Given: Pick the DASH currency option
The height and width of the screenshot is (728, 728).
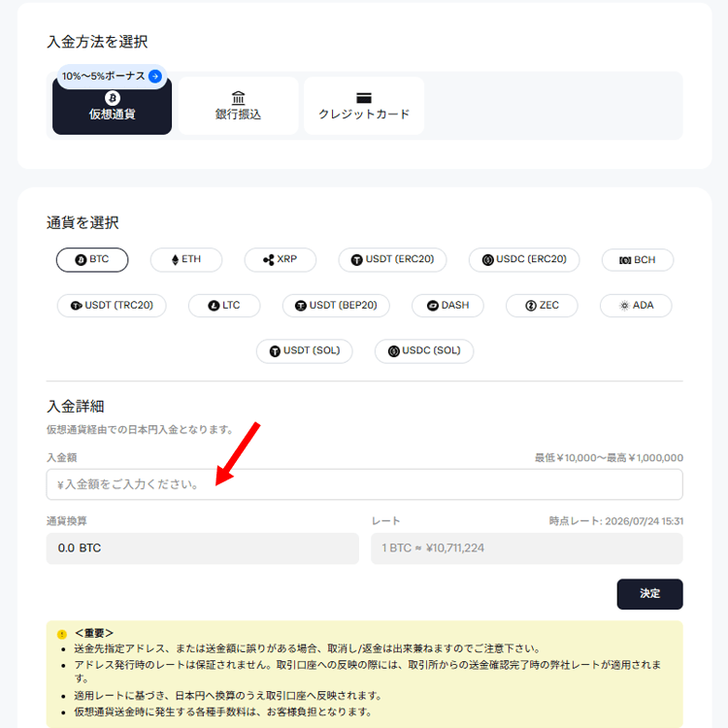Looking at the screenshot, I should tap(447, 306).
